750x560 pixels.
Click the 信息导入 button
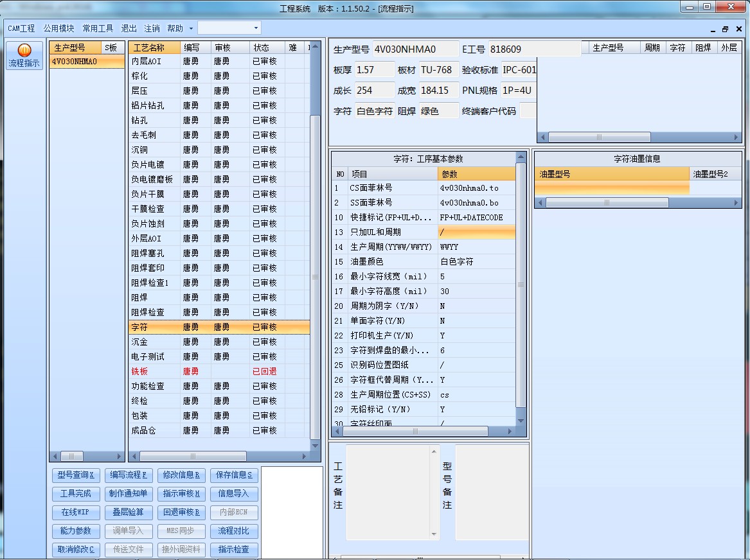click(x=234, y=494)
